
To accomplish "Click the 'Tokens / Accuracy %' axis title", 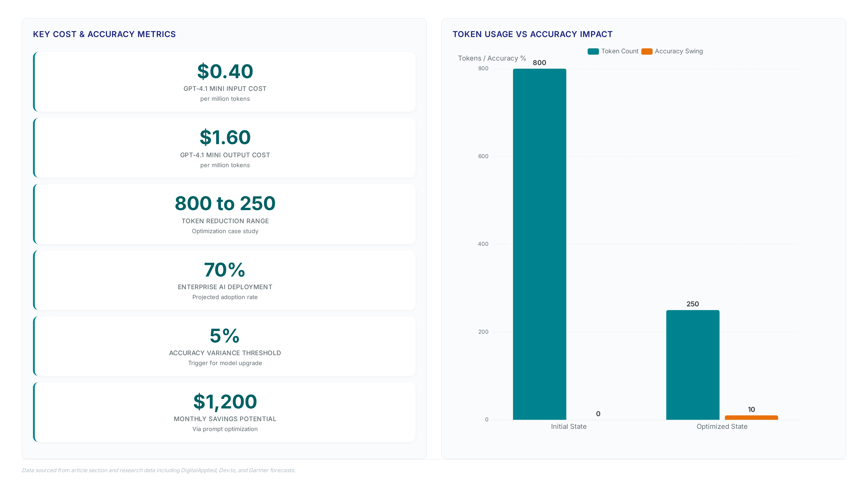I will tap(492, 58).
